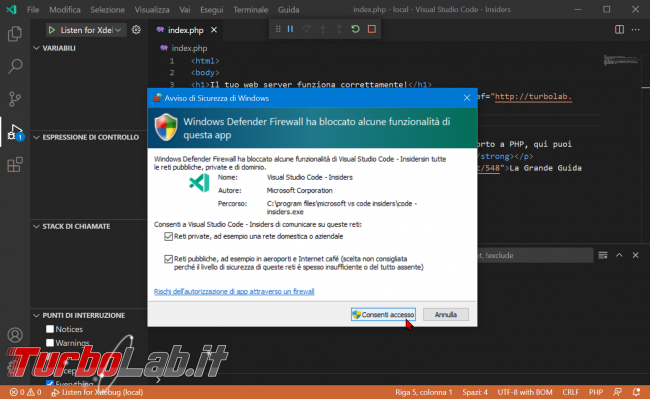Open the Extensions view
650x399 pixels.
(15, 165)
